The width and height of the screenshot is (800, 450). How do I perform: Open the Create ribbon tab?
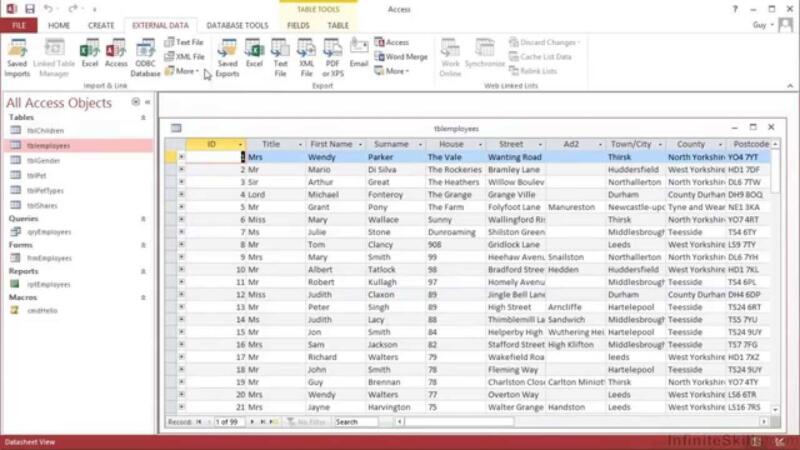(101, 25)
